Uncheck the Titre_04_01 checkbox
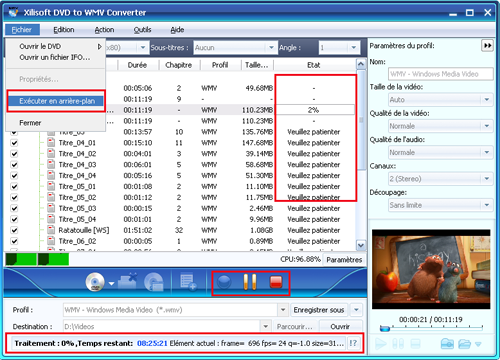The width and height of the screenshot is (500, 360). pyautogui.click(x=14, y=143)
